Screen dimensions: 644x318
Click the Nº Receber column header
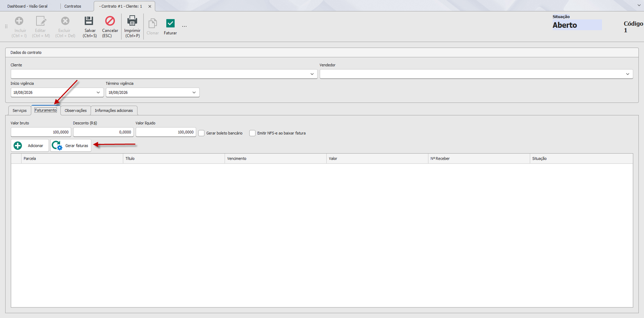click(x=479, y=159)
